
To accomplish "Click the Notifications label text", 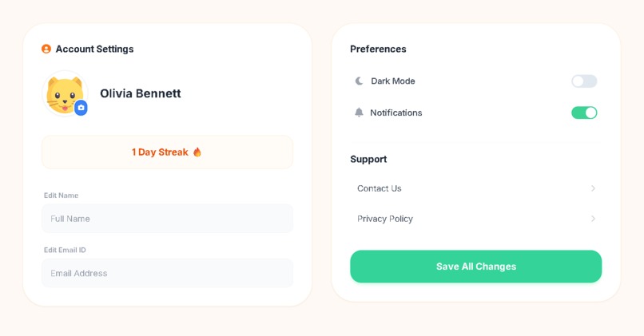I will coord(396,113).
